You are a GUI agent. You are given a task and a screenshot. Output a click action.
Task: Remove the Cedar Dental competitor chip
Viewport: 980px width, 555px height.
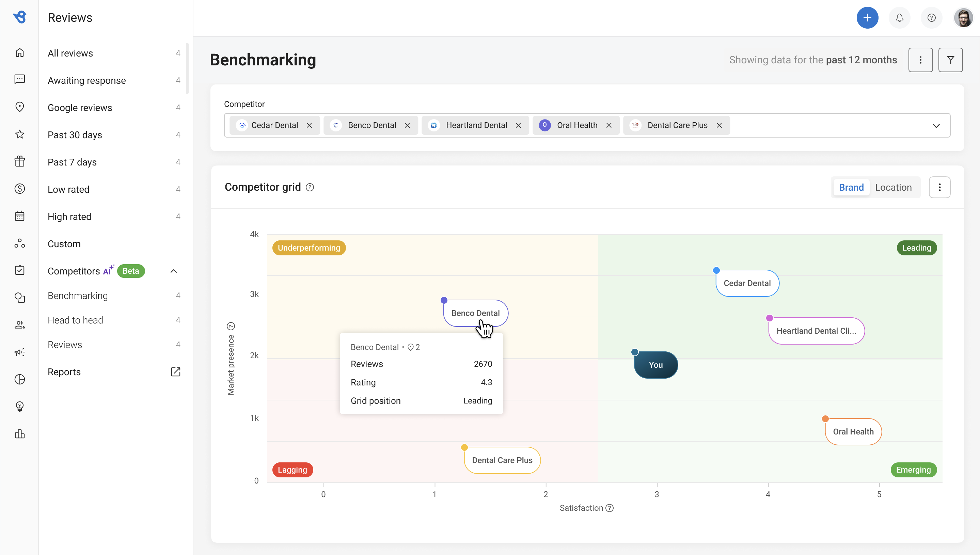(x=309, y=125)
